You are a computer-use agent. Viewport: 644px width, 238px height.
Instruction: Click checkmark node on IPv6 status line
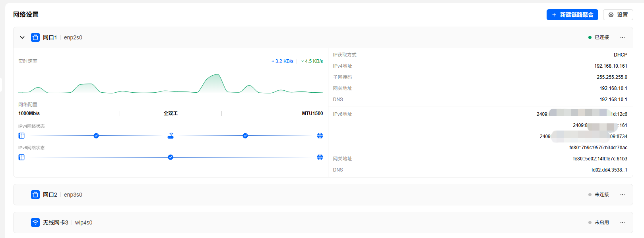[x=171, y=157]
